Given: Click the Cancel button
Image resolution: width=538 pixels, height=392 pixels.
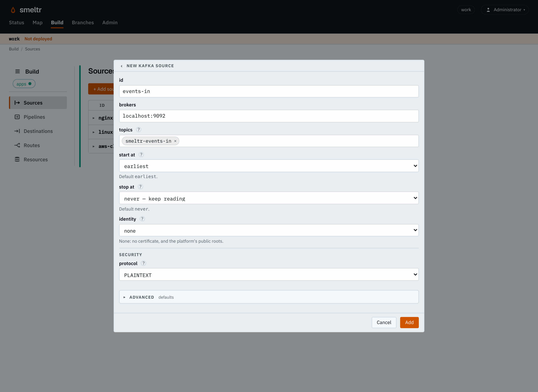Looking at the screenshot, I should point(384,323).
